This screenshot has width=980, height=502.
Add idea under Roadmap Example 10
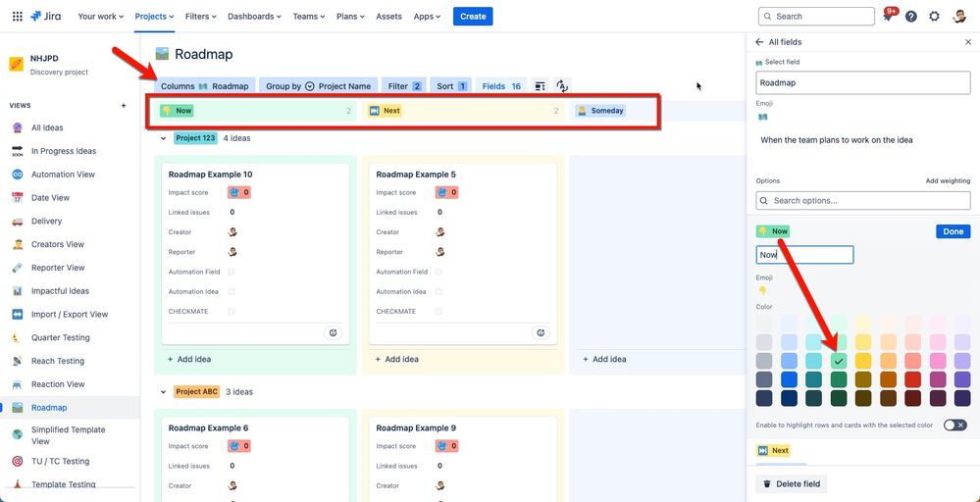tap(189, 359)
